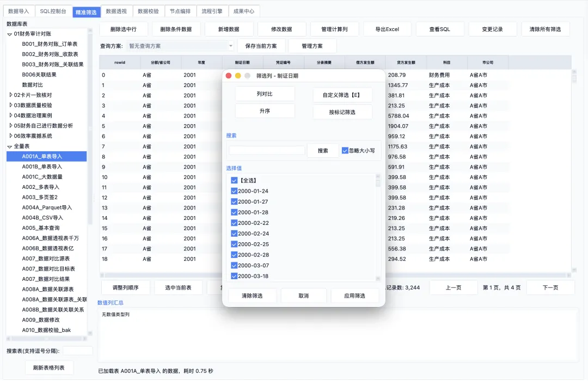Click the red close dot of filter dialog
This screenshot has width=588, height=381.
coord(228,76)
